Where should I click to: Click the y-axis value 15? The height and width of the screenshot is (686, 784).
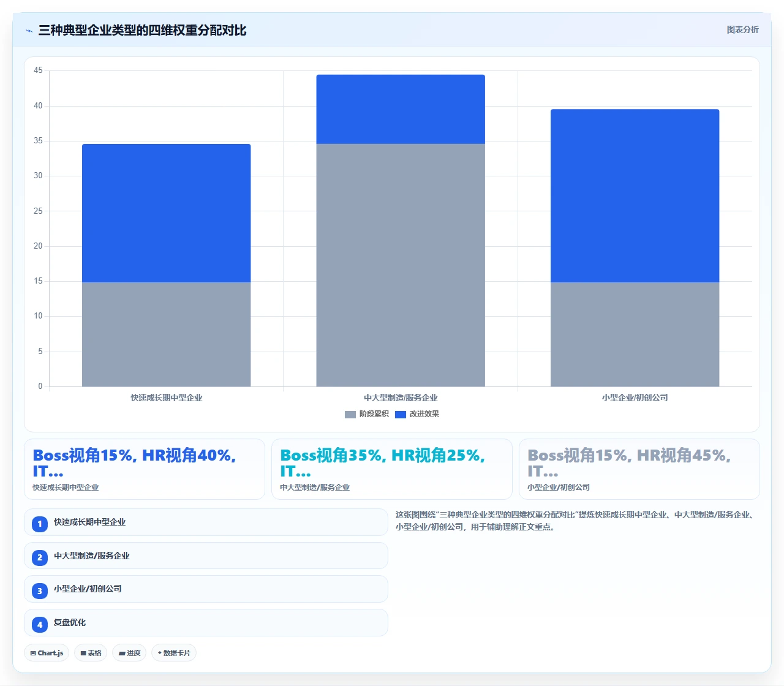(38, 281)
